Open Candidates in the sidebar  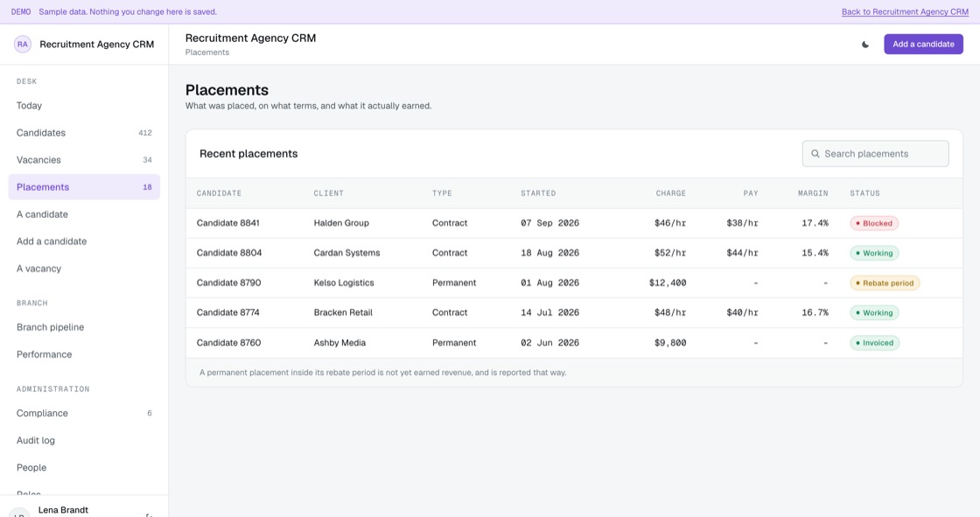pos(84,133)
